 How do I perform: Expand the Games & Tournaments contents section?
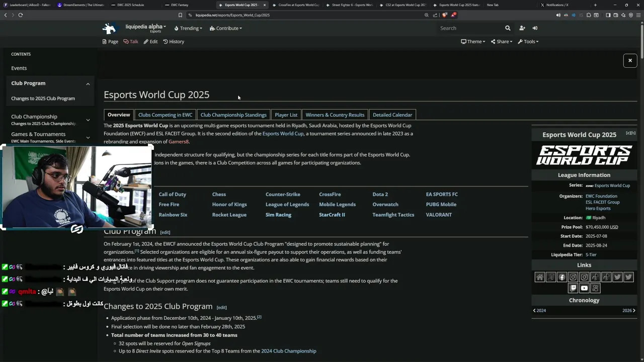88,137
